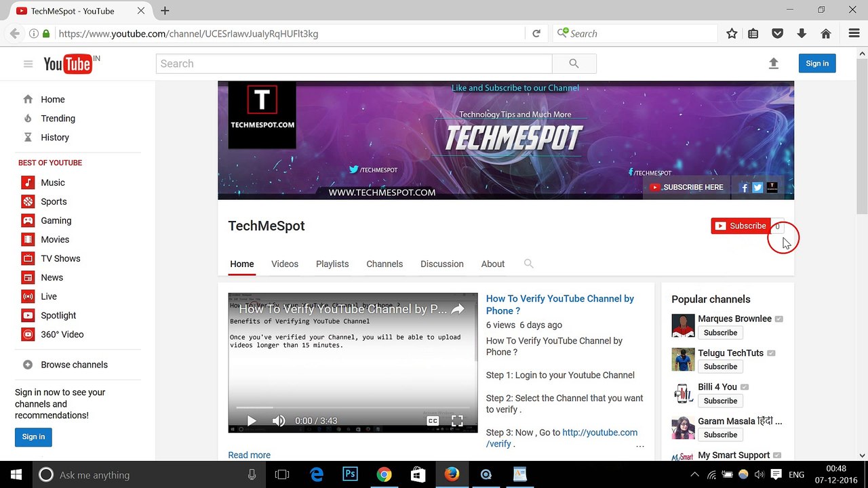Switch to the About tab

tap(493, 264)
